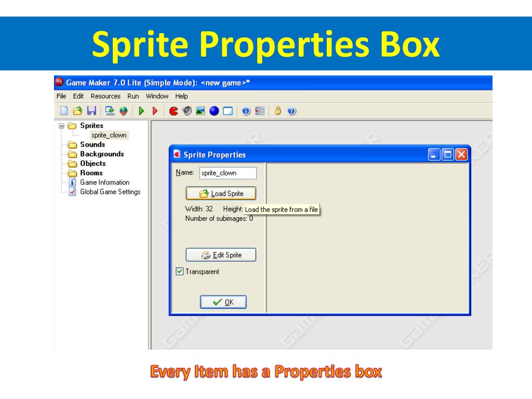The width and height of the screenshot is (532, 399).
Task: Select the Sounds folder
Action: [92, 144]
